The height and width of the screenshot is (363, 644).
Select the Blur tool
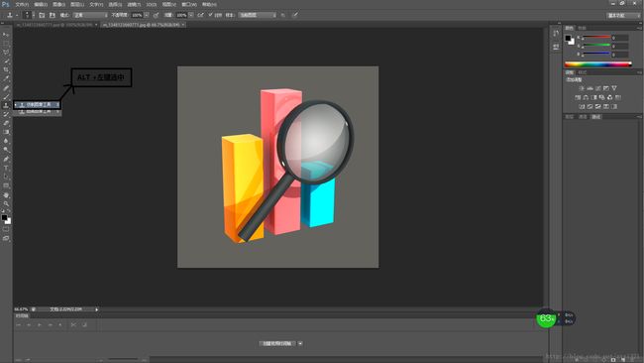point(6,141)
